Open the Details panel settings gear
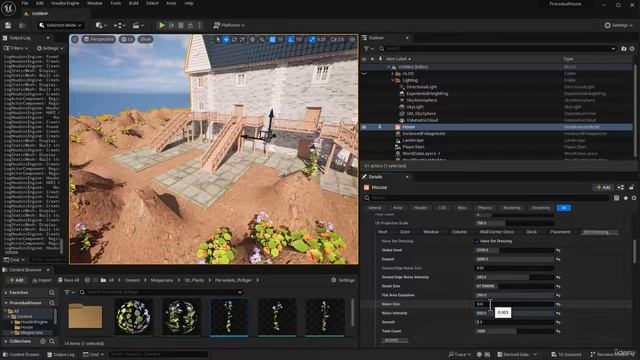This screenshot has width=640, height=360. 634,198
